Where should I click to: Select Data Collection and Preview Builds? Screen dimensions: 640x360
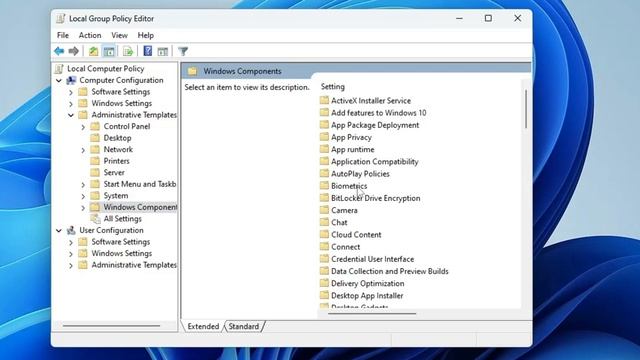click(390, 271)
